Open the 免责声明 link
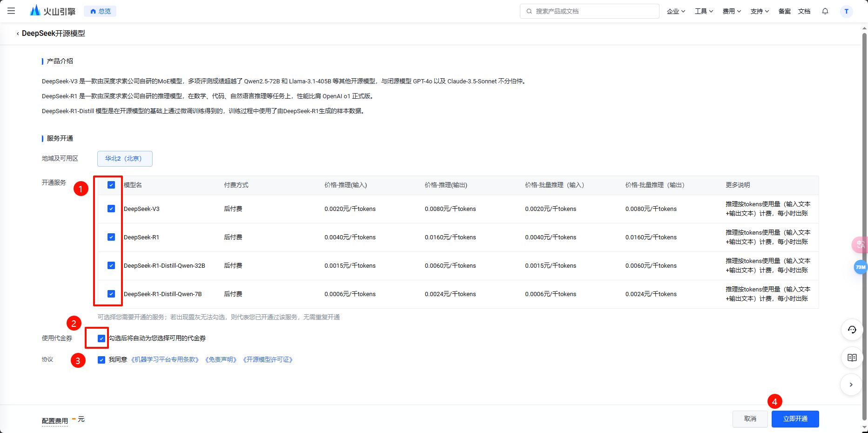Screen dimensions: 868x433 coord(221,359)
